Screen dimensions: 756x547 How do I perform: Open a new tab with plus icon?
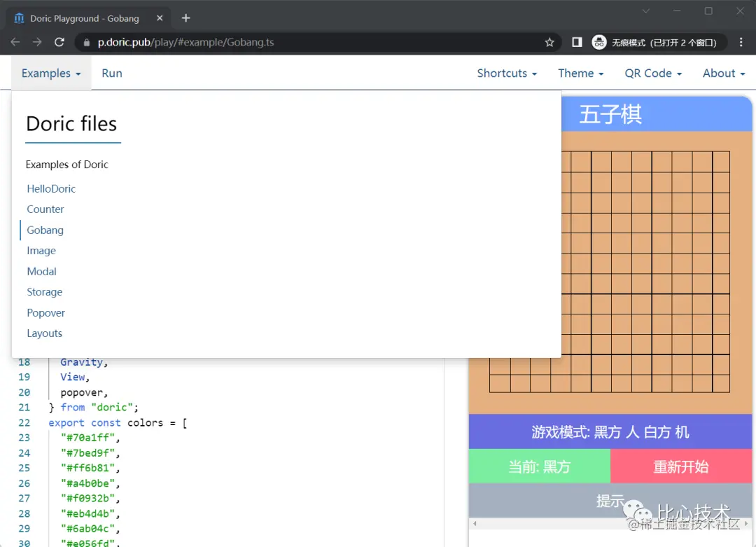pos(186,18)
